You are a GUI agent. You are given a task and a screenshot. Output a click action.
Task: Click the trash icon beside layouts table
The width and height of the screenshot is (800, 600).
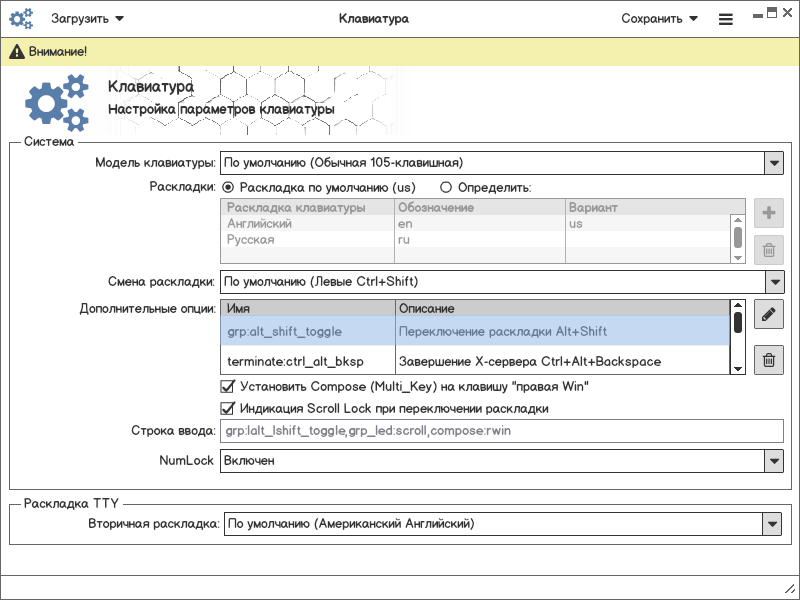pyautogui.click(x=768, y=250)
